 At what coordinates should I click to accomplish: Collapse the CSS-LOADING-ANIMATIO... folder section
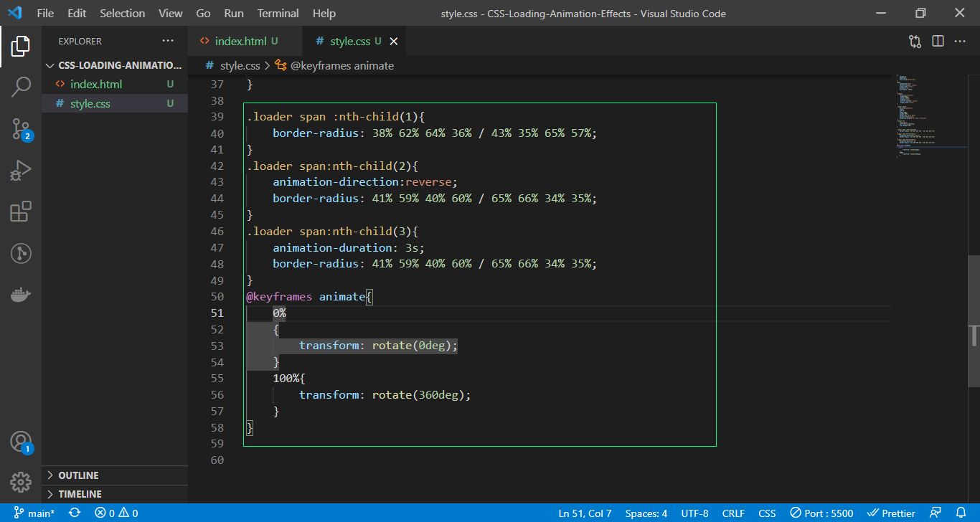click(x=115, y=65)
